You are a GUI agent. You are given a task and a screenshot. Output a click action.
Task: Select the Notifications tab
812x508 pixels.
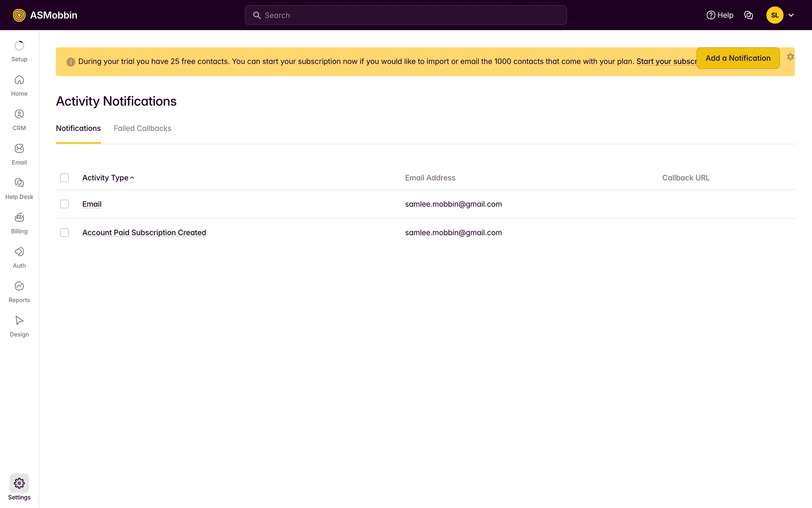click(78, 128)
